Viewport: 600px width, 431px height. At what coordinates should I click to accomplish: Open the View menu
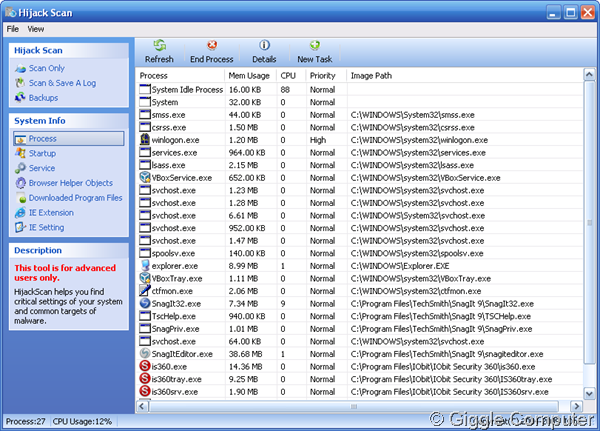click(x=36, y=29)
